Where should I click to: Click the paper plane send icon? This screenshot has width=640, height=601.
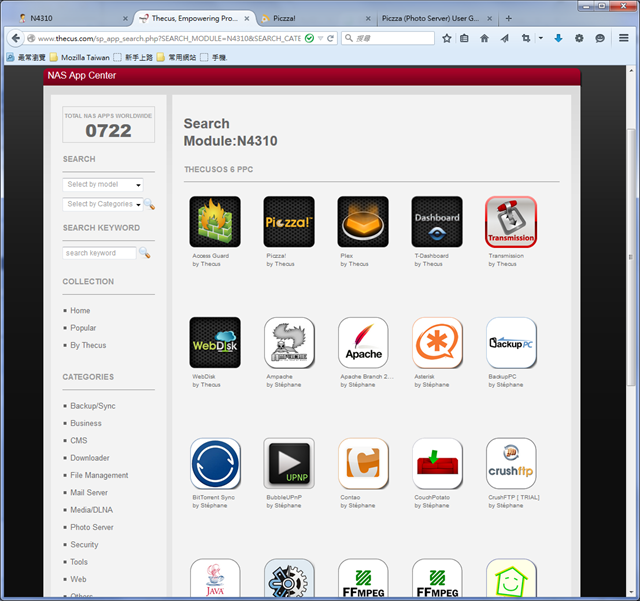point(505,38)
